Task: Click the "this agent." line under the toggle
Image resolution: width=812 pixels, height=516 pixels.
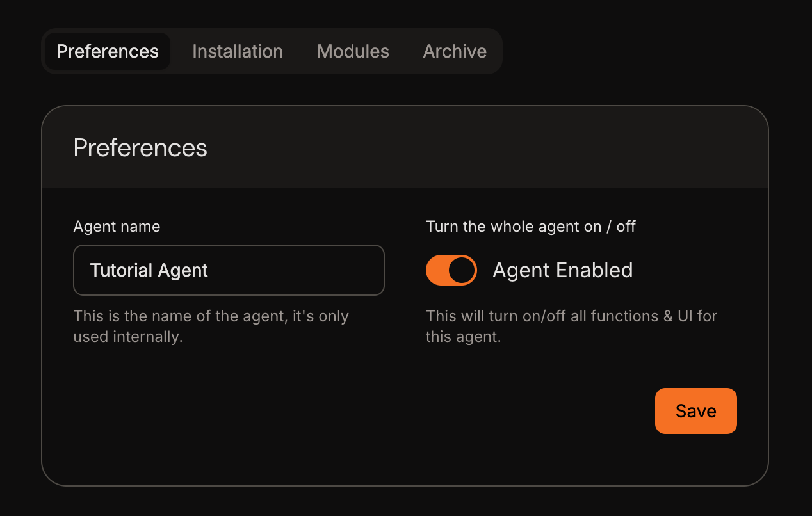Action: [463, 337]
